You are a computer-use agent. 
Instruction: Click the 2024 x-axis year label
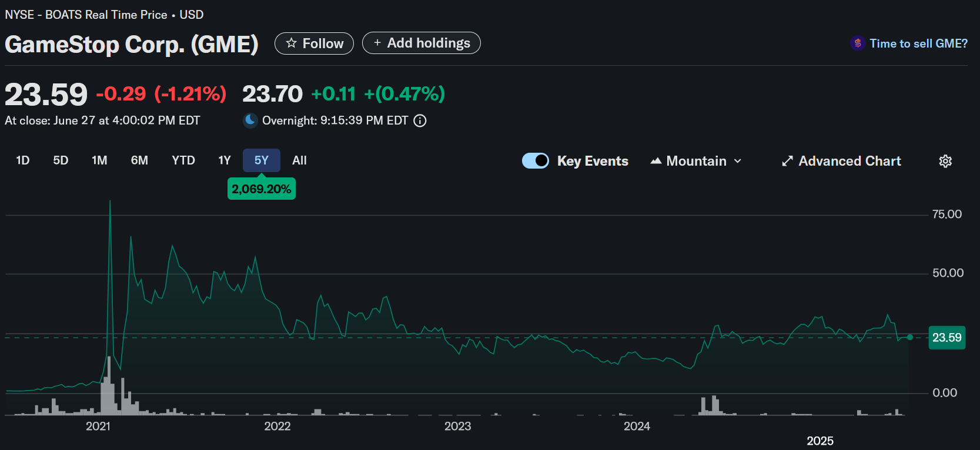coord(637,426)
